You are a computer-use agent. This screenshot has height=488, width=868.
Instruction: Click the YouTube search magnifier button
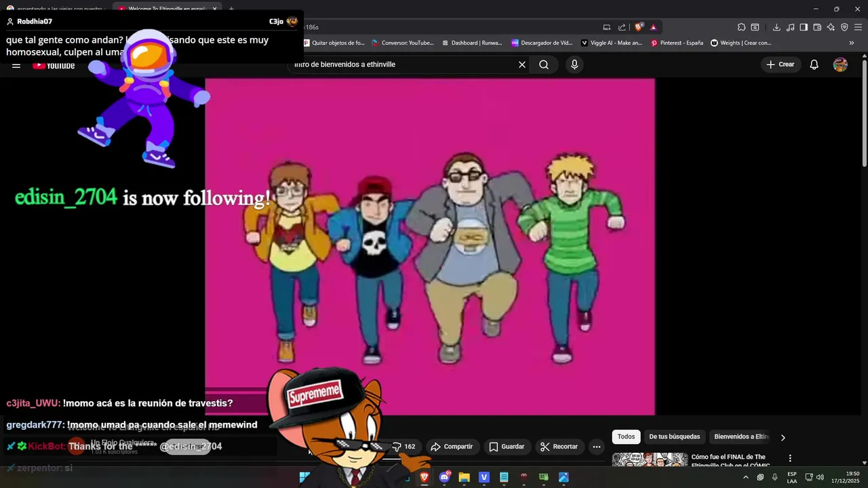click(x=544, y=64)
